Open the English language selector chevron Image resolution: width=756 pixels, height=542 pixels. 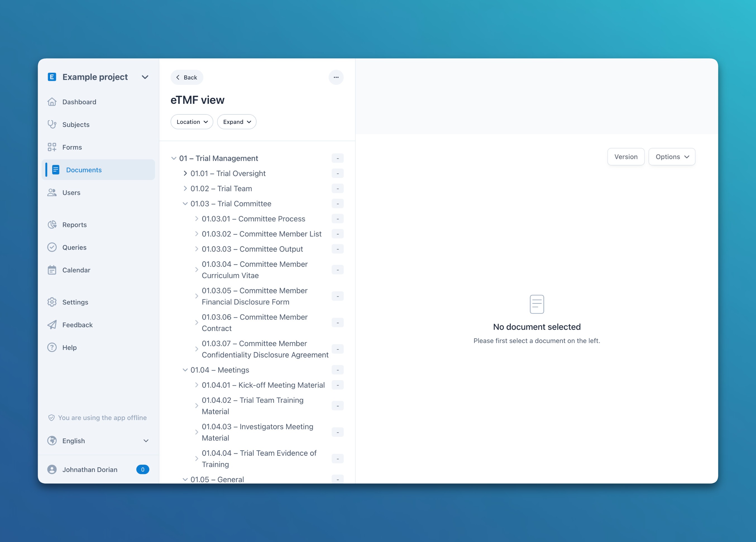(x=146, y=441)
